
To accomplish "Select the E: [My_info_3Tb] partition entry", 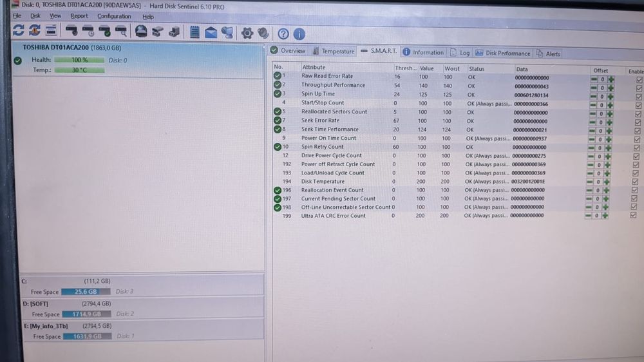I will [142, 331].
